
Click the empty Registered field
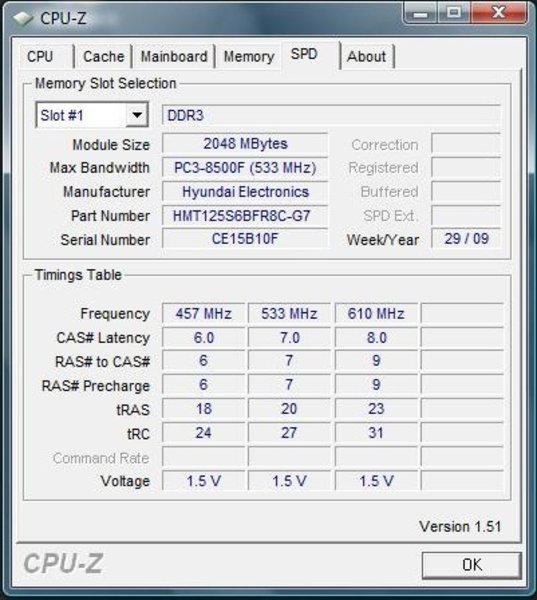click(466, 168)
